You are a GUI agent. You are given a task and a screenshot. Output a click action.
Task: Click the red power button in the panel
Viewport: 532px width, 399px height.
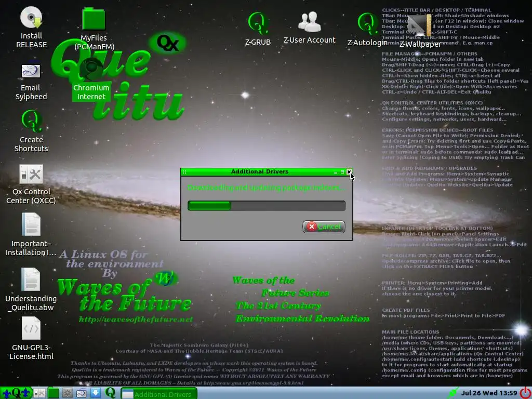pyautogui.click(x=526, y=393)
